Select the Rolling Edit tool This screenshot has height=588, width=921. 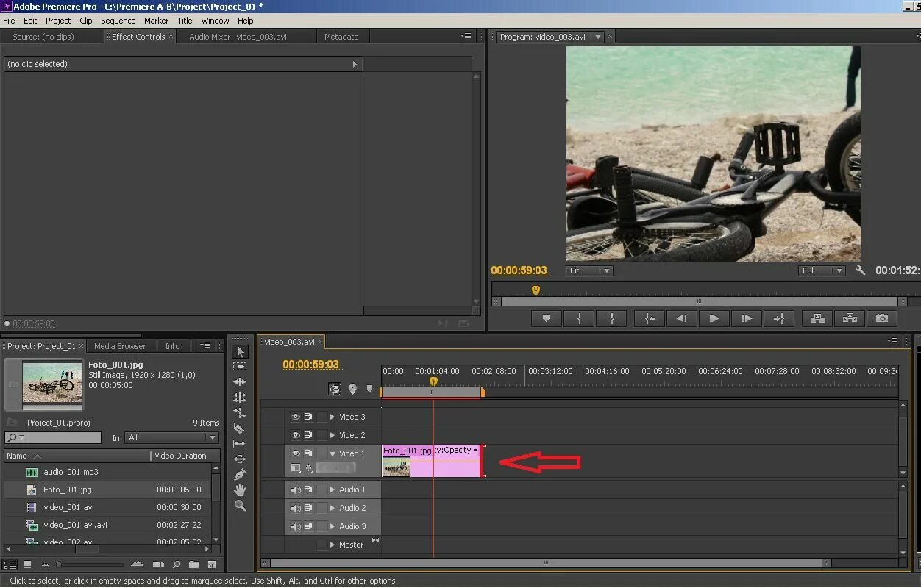tap(240, 398)
